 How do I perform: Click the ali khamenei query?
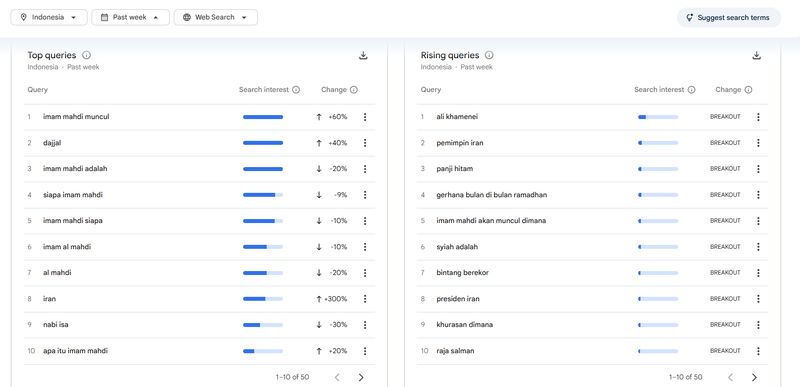pos(457,117)
